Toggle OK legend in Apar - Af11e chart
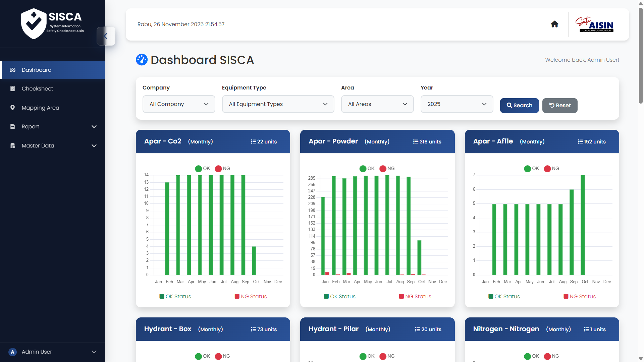The image size is (644, 362). 532,169
